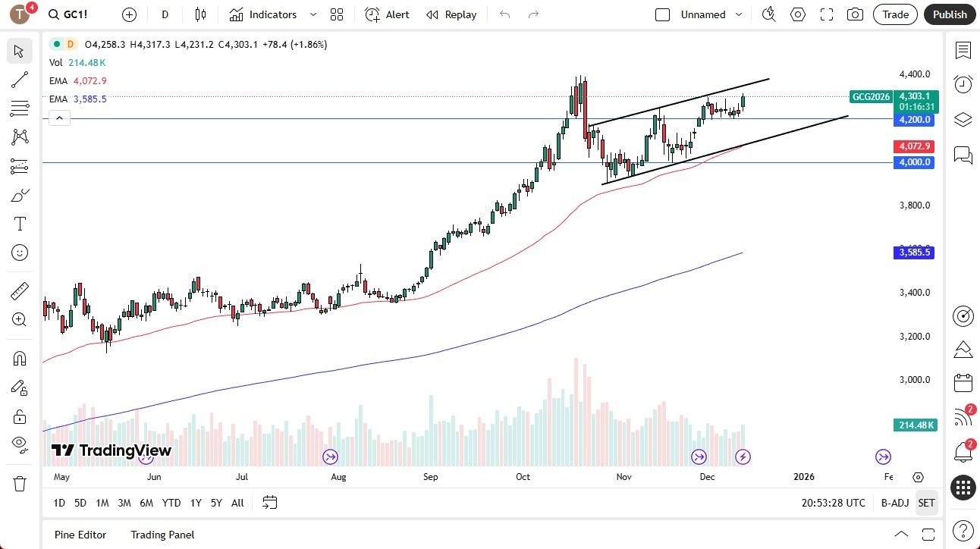Open the XABCD Pattern tool
The height and width of the screenshot is (549, 980).
19,136
